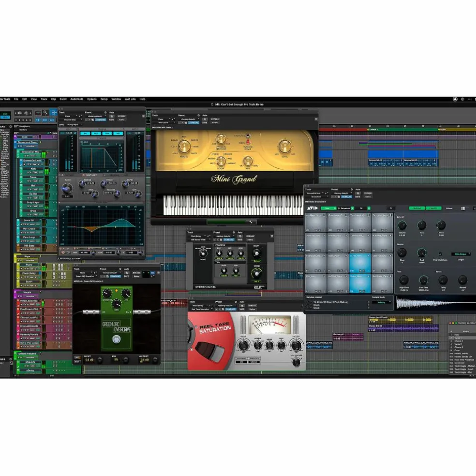
Task: Adjust Mini Grand Dynamic Response knob
Action: pos(221,139)
